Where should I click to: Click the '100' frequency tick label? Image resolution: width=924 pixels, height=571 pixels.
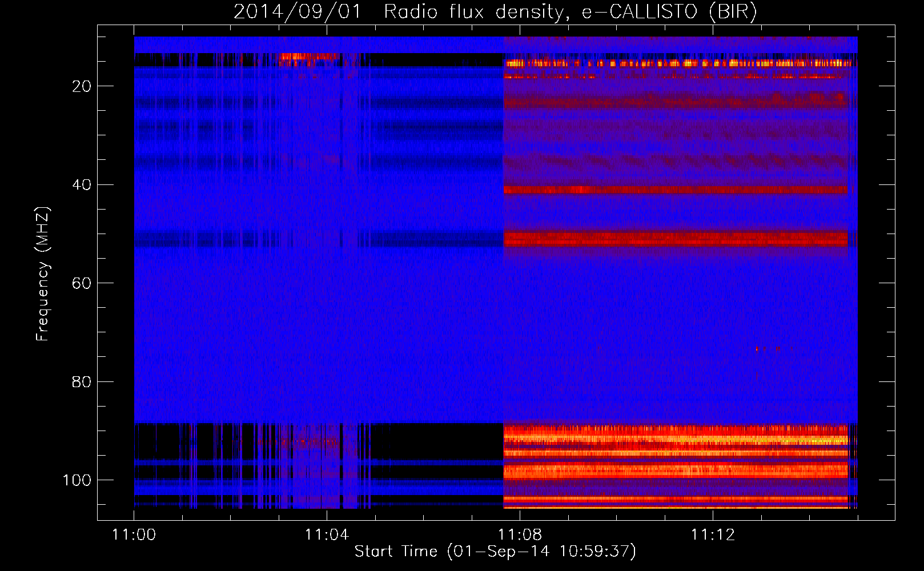pos(77,480)
